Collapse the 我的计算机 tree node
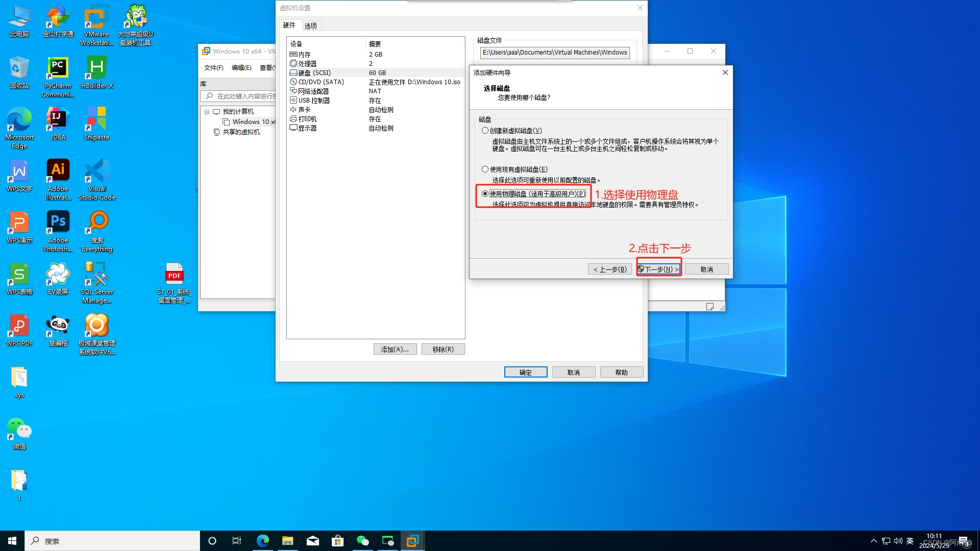980x551 pixels. [x=207, y=111]
